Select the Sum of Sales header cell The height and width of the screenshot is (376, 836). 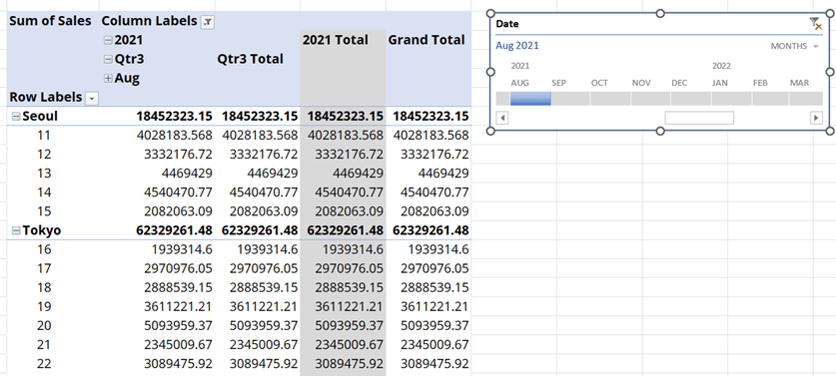[51, 21]
